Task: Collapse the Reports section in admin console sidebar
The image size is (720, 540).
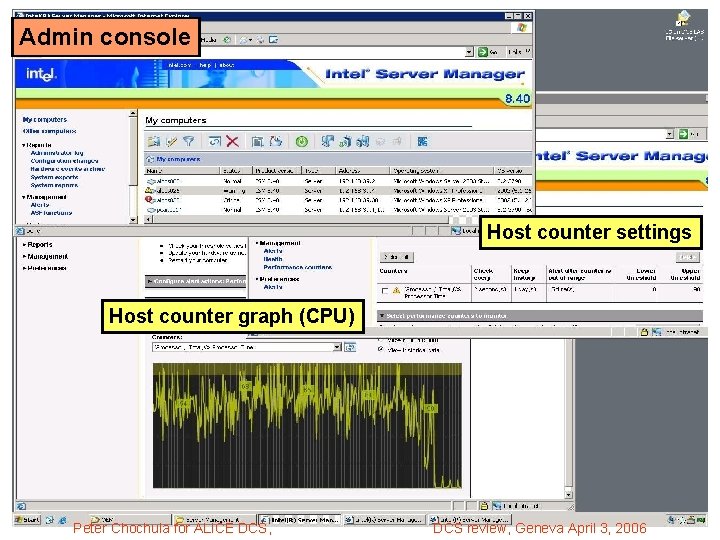Action: [24, 145]
